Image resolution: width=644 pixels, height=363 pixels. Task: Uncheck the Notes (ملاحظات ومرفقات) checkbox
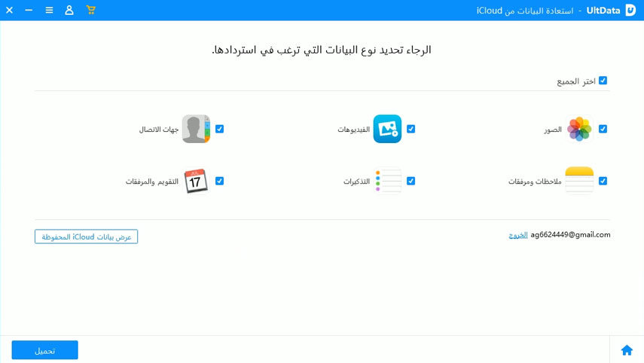603,181
